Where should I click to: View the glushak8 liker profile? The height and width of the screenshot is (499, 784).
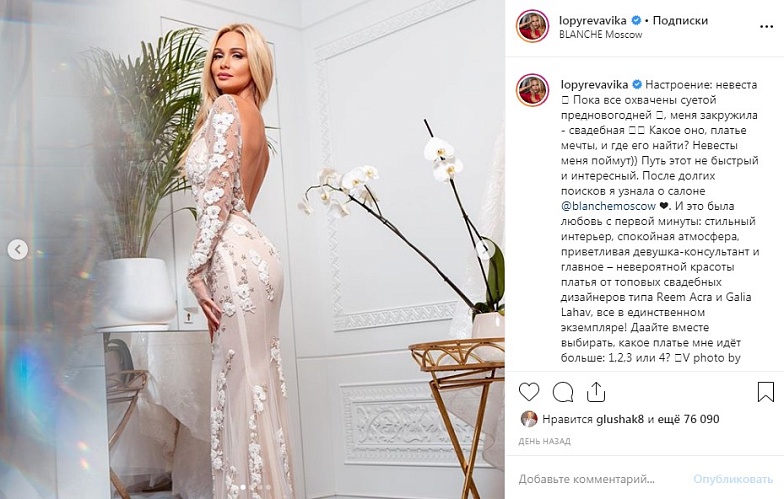620,419
